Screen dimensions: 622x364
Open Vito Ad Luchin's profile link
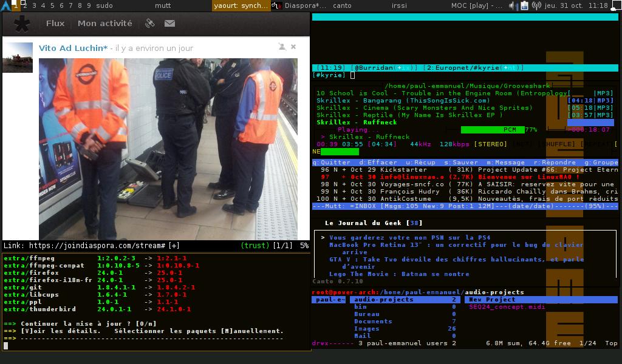(x=73, y=48)
